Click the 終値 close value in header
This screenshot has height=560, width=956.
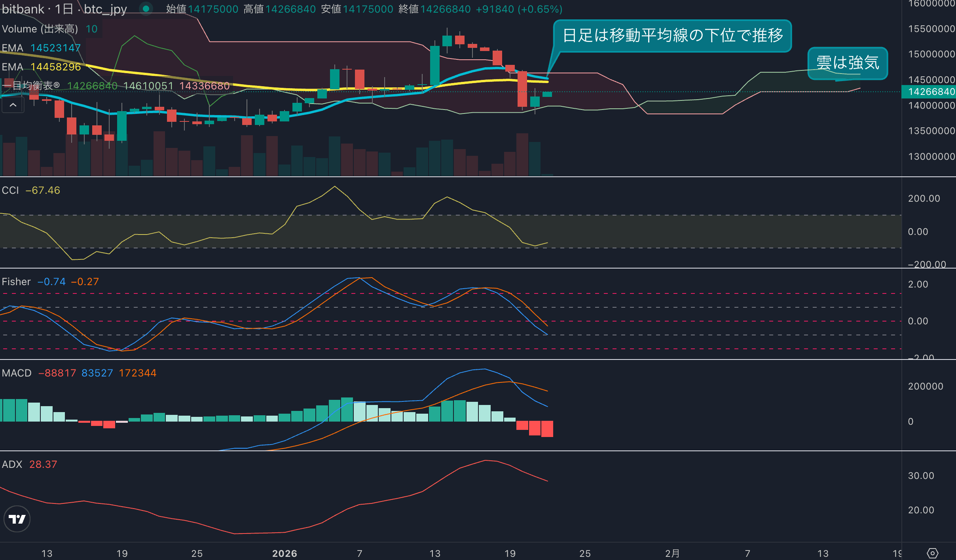445,9
